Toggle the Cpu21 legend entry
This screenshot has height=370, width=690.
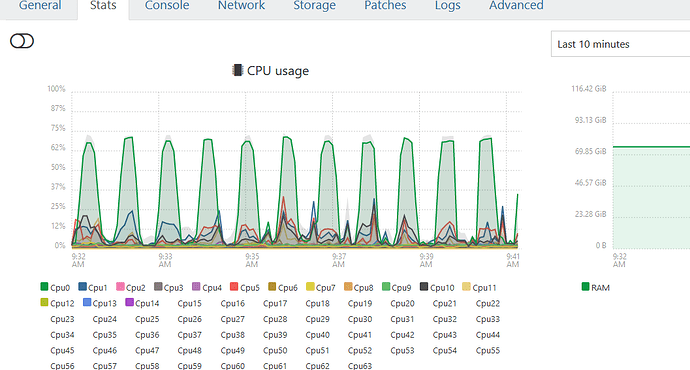pos(444,303)
